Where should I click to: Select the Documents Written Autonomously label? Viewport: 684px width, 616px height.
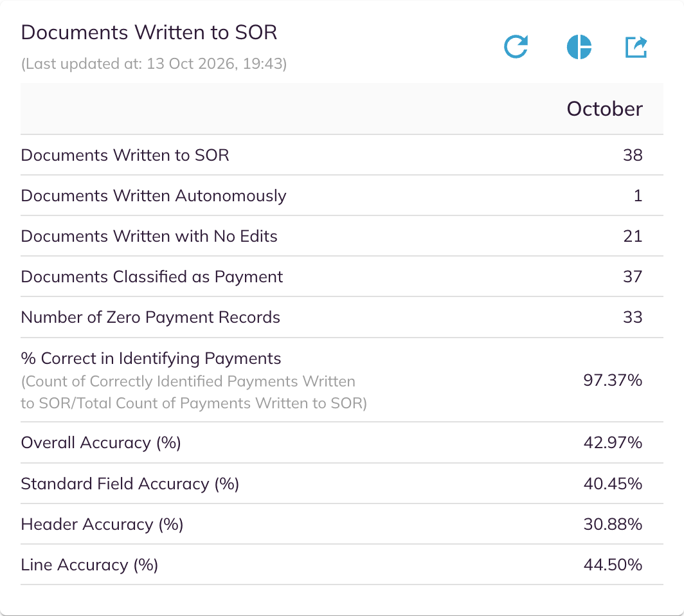coord(154,196)
